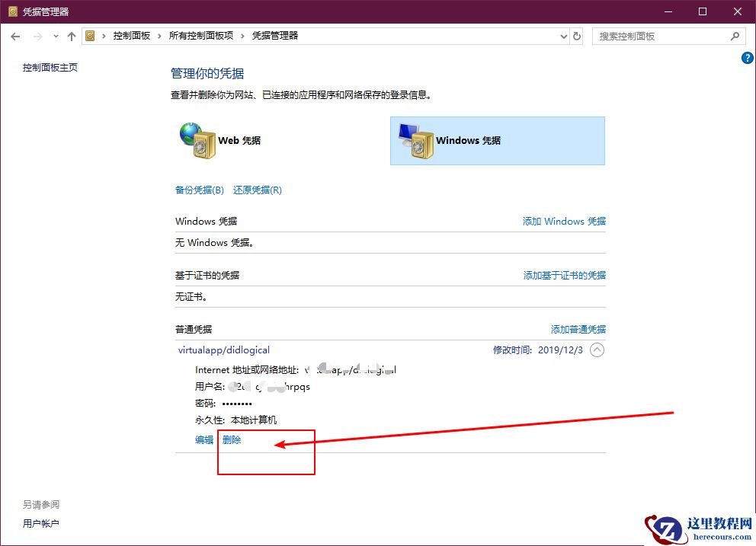Click 备份凭据(B) to back up credentials

199,190
